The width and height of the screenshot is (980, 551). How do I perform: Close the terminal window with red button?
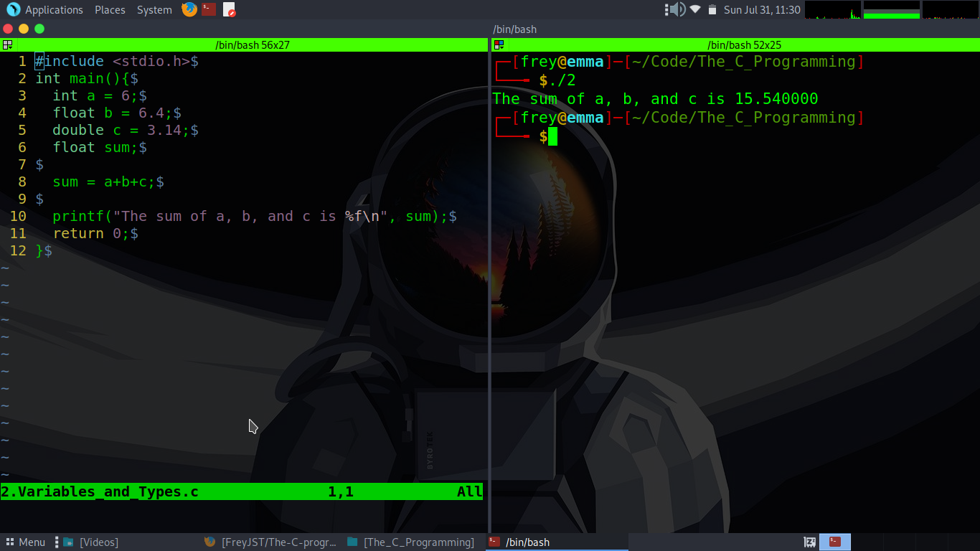tap(8, 29)
